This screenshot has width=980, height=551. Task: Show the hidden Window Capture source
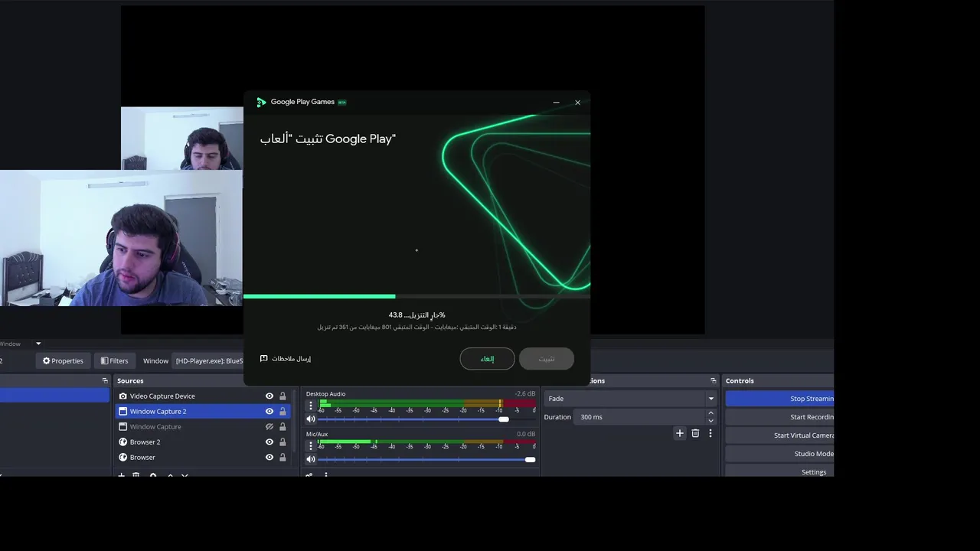point(269,426)
